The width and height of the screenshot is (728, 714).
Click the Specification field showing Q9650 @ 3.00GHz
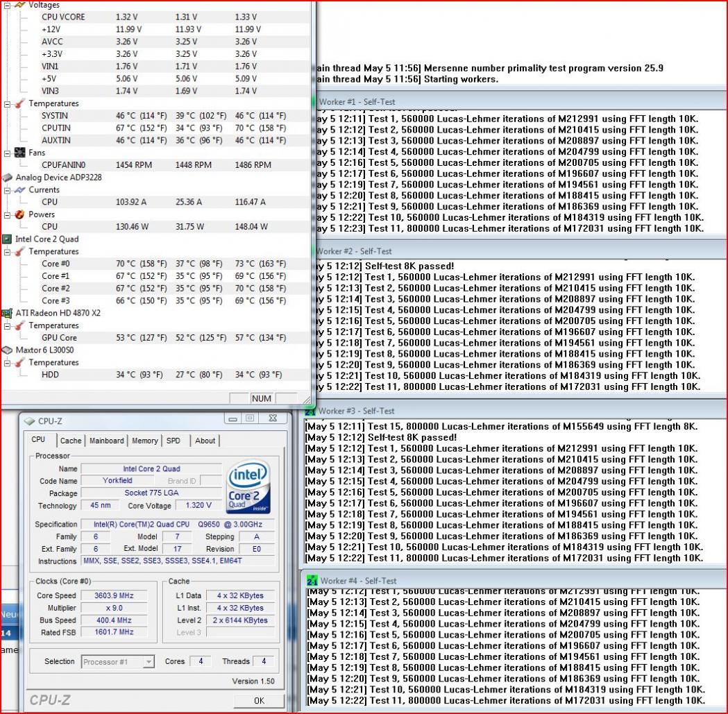(x=178, y=524)
